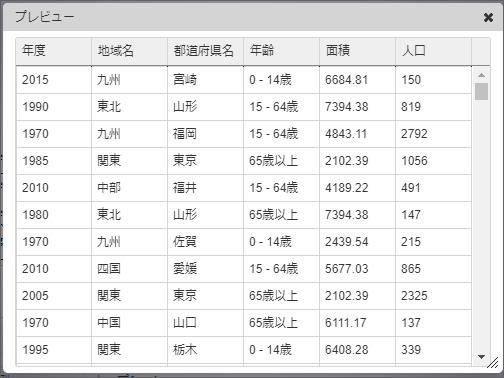Image resolution: width=504 pixels, height=378 pixels.
Task: Click the scrollbar down arrow
Action: point(481,357)
